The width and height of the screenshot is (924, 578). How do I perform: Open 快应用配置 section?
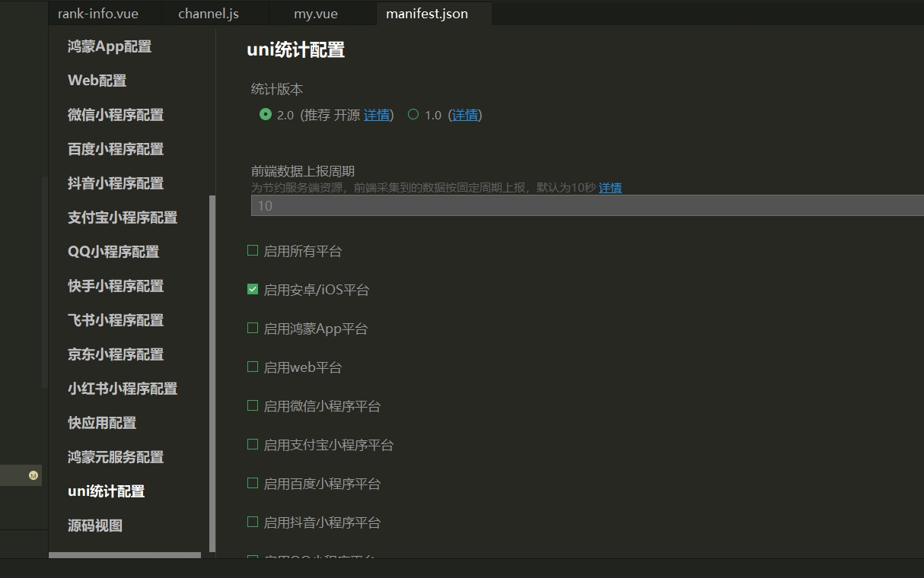[x=102, y=423]
